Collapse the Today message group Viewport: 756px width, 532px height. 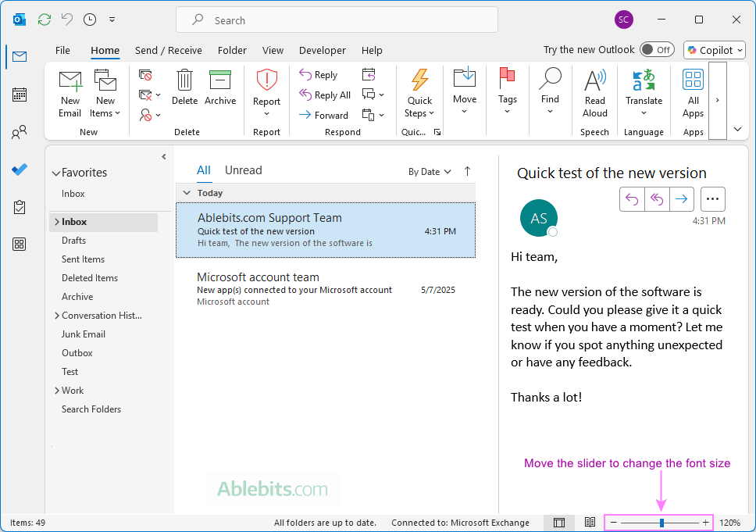(187, 193)
